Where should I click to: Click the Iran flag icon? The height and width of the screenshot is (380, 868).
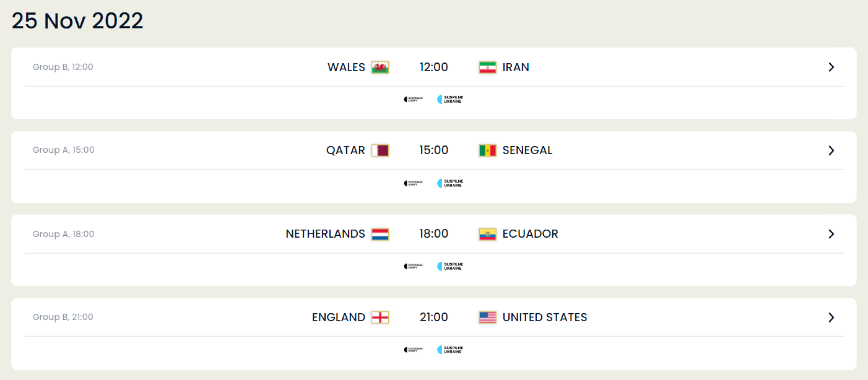click(487, 67)
